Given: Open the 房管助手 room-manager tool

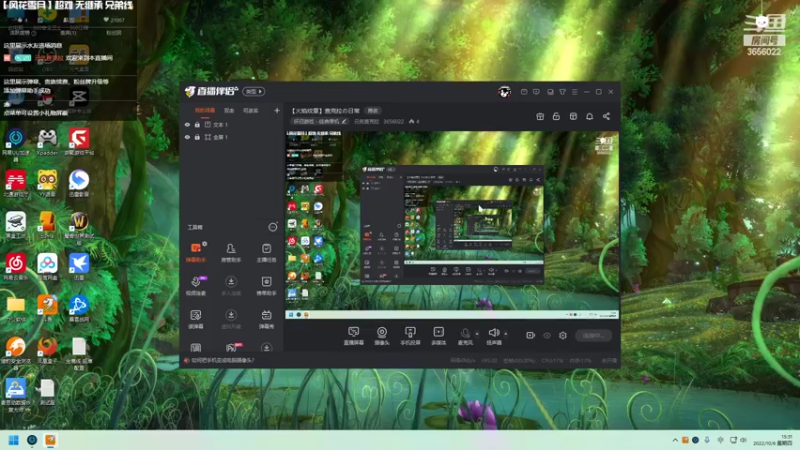Looking at the screenshot, I should pos(231,252).
